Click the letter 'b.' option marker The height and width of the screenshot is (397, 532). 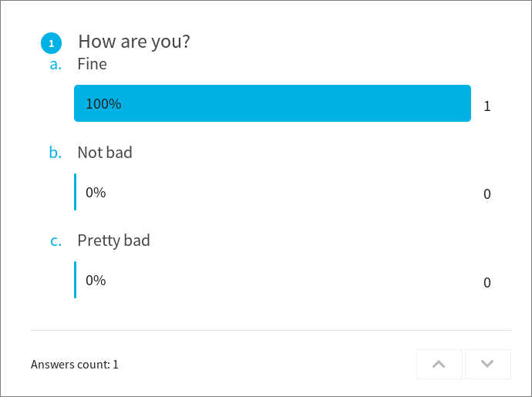tap(56, 153)
